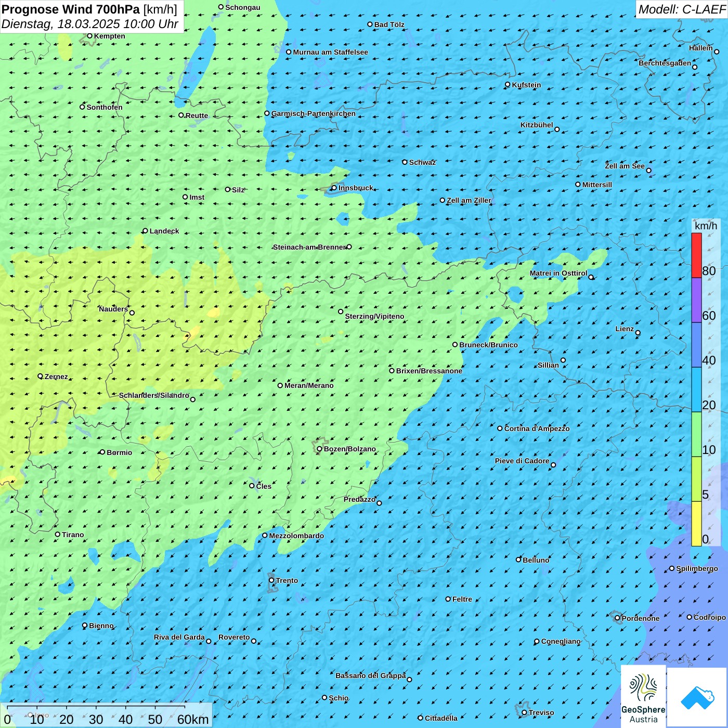This screenshot has width=728, height=728.
Task: Click the purple 60 km/h legend segment
Action: click(x=696, y=300)
